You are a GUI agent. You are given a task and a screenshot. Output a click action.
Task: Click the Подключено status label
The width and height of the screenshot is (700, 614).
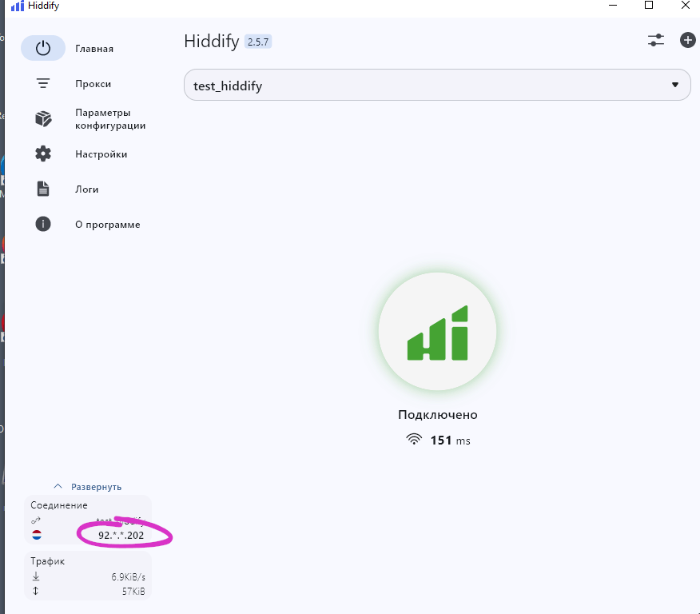tap(437, 415)
